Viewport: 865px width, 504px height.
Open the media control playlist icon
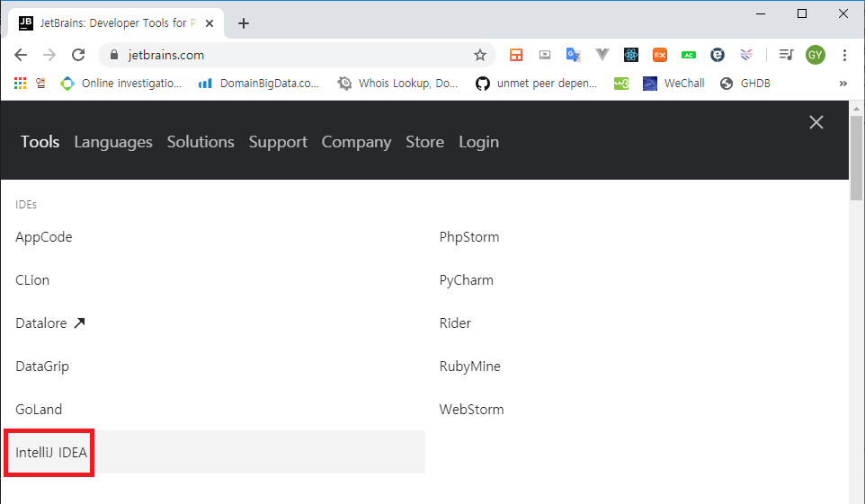pos(786,55)
